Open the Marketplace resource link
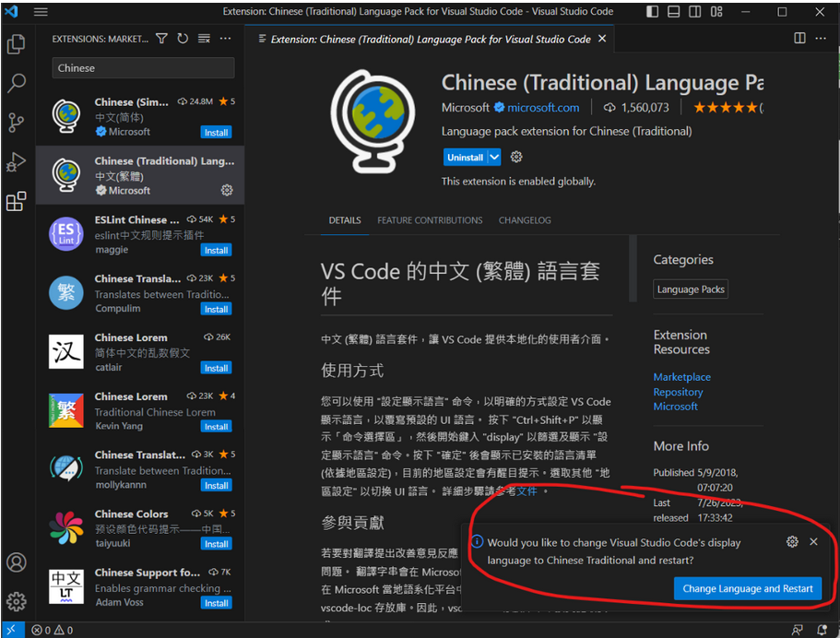Screen dimensions: 840x638 682,376
